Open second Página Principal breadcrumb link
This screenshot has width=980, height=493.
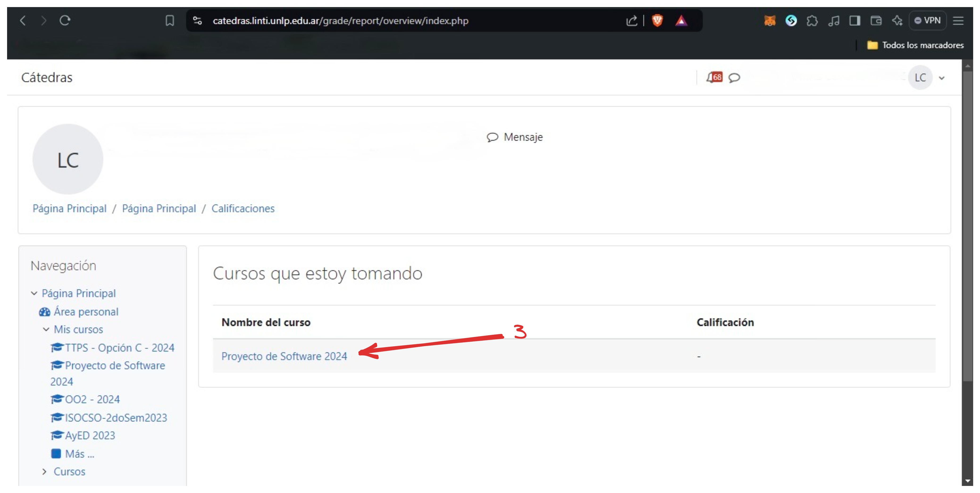click(x=159, y=208)
